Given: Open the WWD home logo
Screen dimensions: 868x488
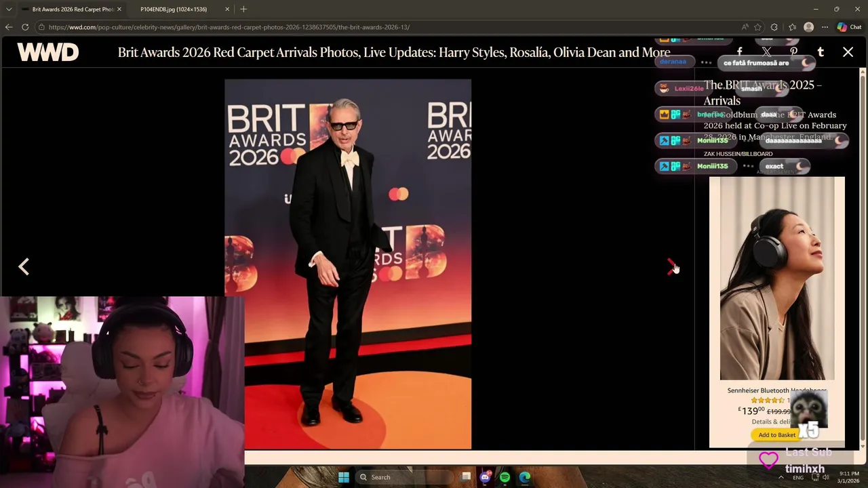Looking at the screenshot, I should 48,52.
